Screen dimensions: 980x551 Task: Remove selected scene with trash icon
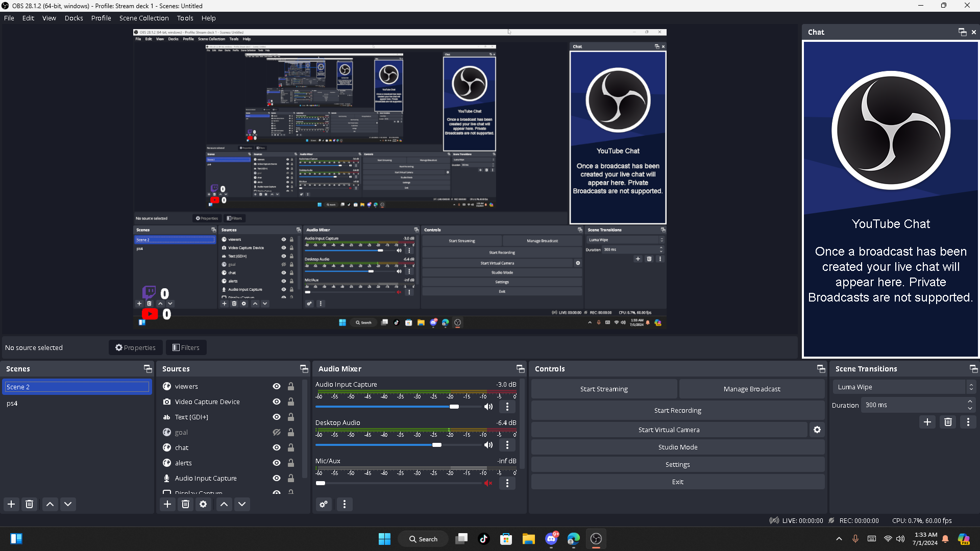click(30, 504)
